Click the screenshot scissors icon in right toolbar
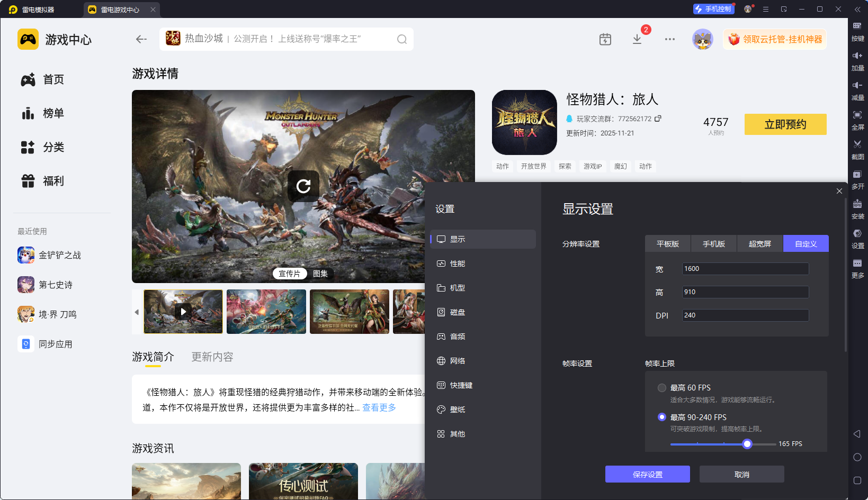This screenshot has width=868, height=500. click(857, 144)
